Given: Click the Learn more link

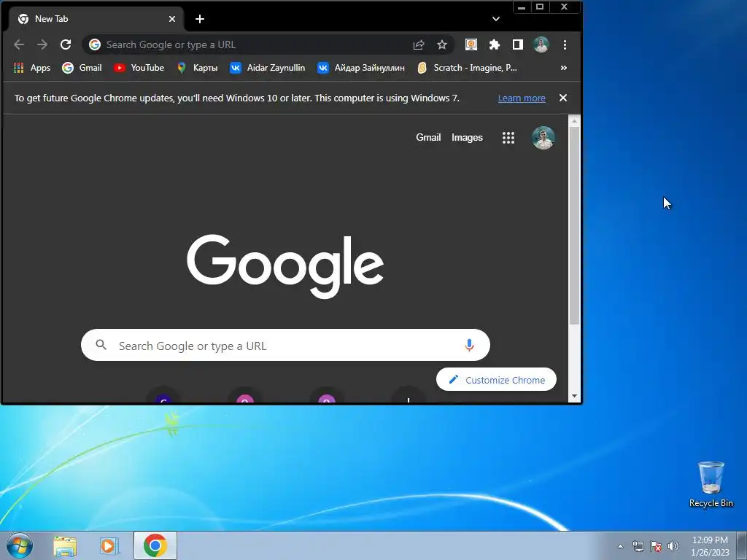Looking at the screenshot, I should point(522,98).
